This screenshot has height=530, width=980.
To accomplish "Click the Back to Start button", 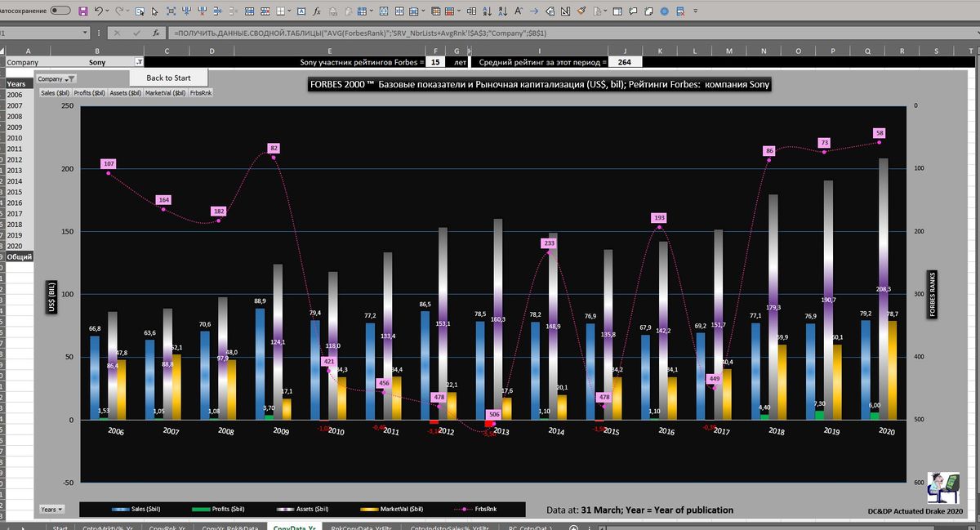I will pos(168,78).
